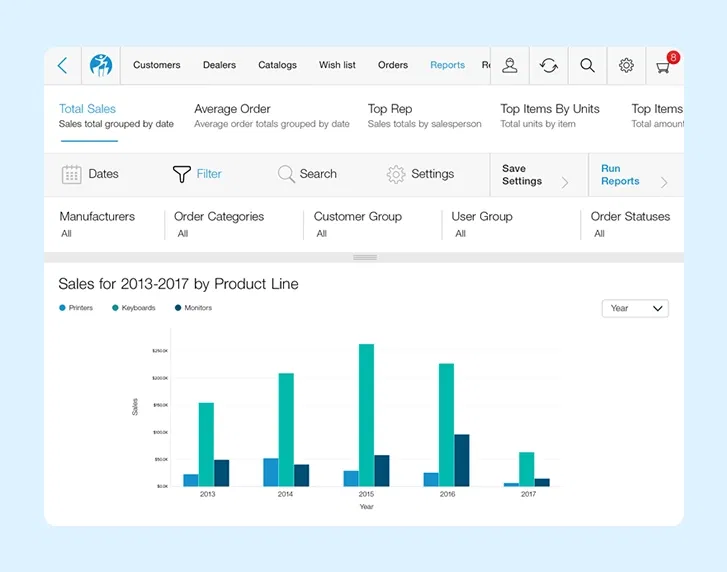Image resolution: width=727 pixels, height=572 pixels.
Task: Click the calendar Dates icon
Action: coord(72,174)
